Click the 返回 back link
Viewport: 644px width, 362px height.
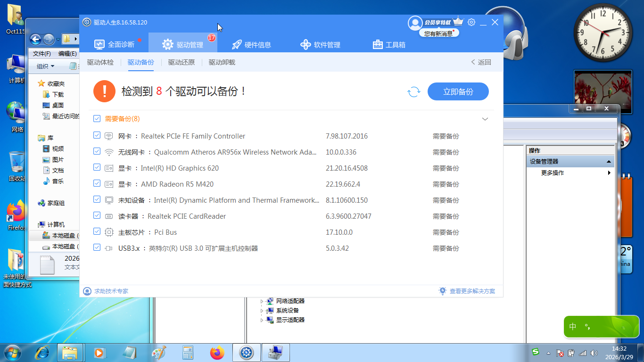tap(481, 62)
